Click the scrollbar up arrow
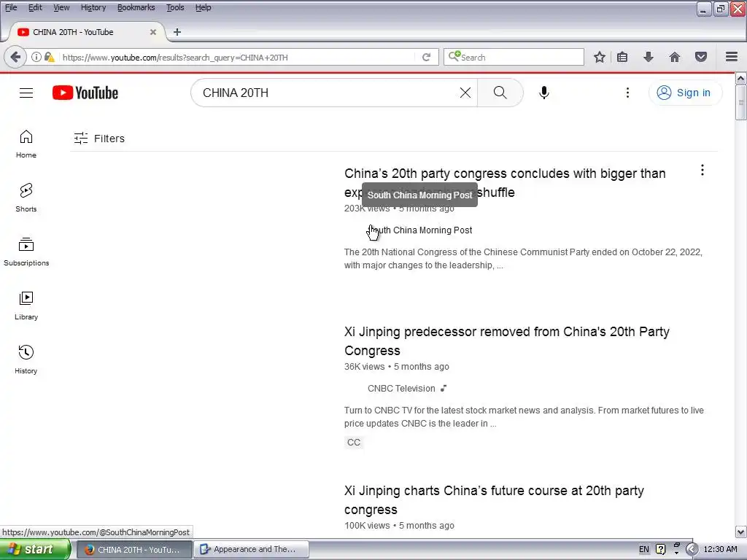Image resolution: width=747 pixels, height=560 pixels. [741, 78]
